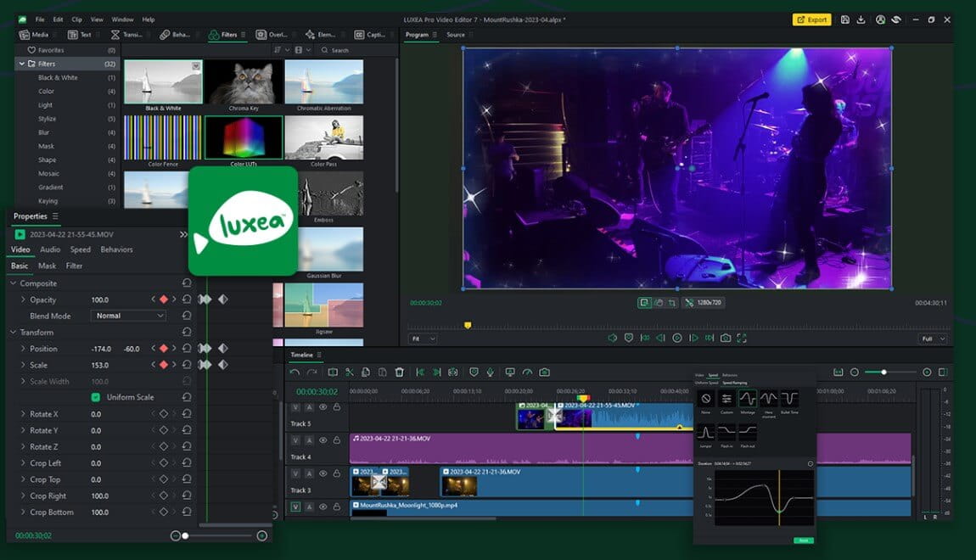
Task: Open the sort order icon in Filters panel
Action: [x=277, y=50]
